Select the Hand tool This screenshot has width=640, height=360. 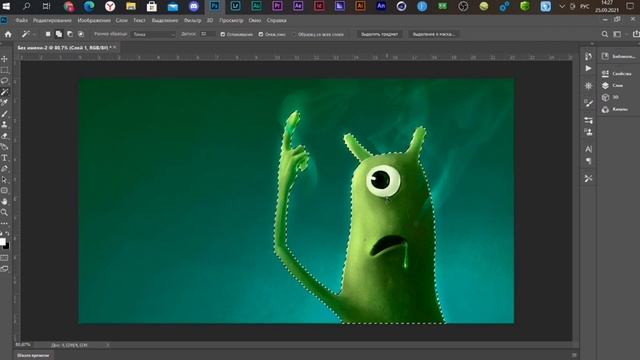4,202
